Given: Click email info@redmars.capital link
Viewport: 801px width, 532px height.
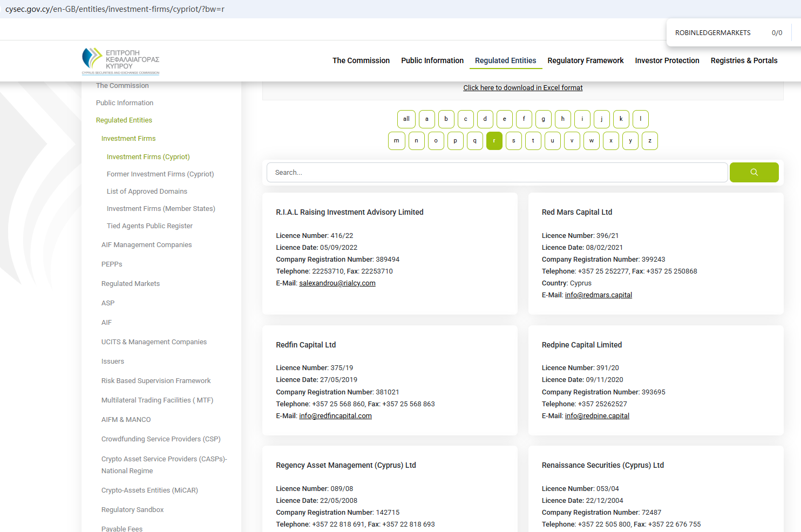Looking at the screenshot, I should click(598, 295).
